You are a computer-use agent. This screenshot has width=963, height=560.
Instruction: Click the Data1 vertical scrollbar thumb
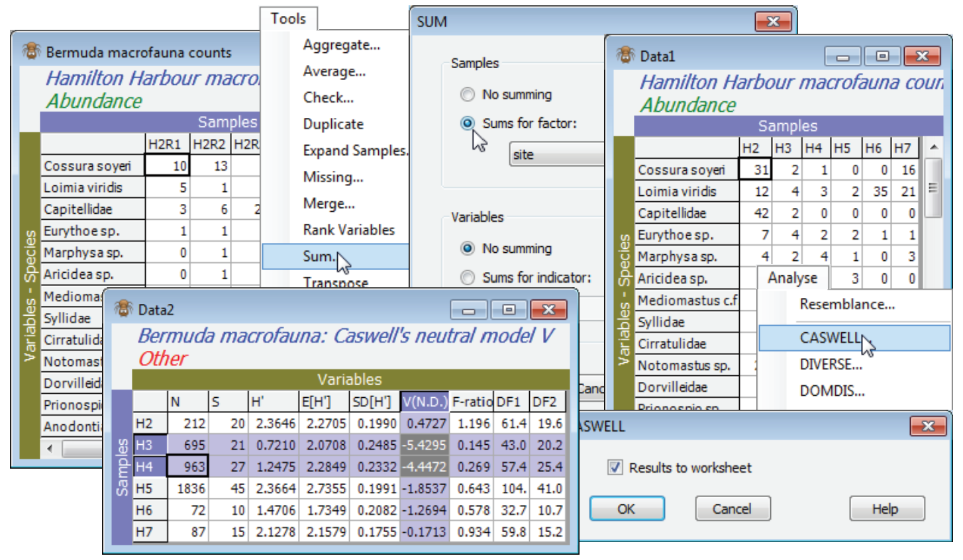pyautogui.click(x=933, y=188)
